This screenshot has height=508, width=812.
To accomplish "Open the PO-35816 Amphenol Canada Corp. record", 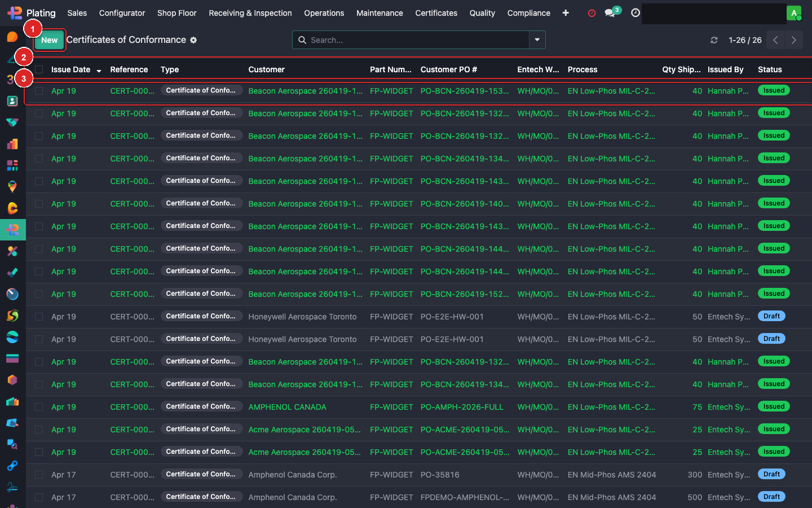I will [x=440, y=475].
